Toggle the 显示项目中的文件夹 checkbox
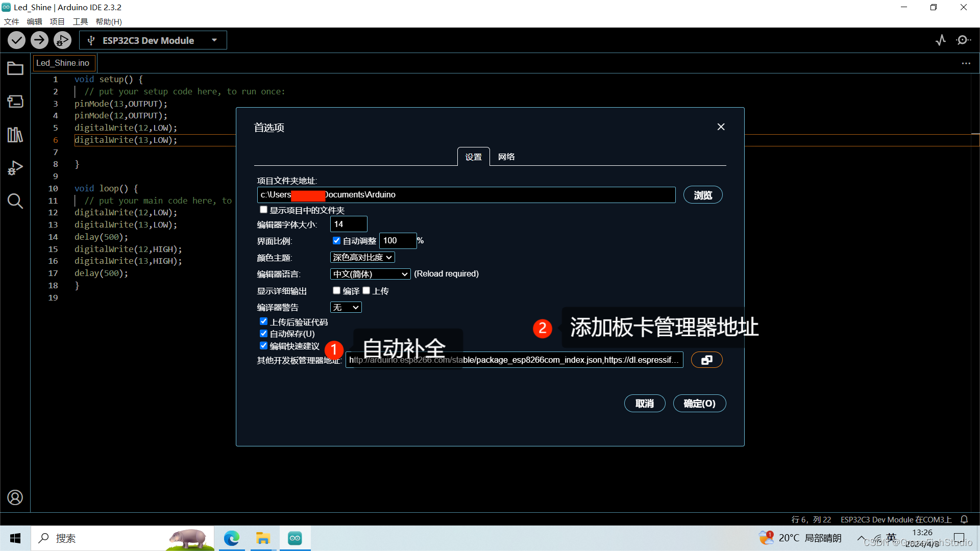980x551 pixels. pyautogui.click(x=263, y=209)
